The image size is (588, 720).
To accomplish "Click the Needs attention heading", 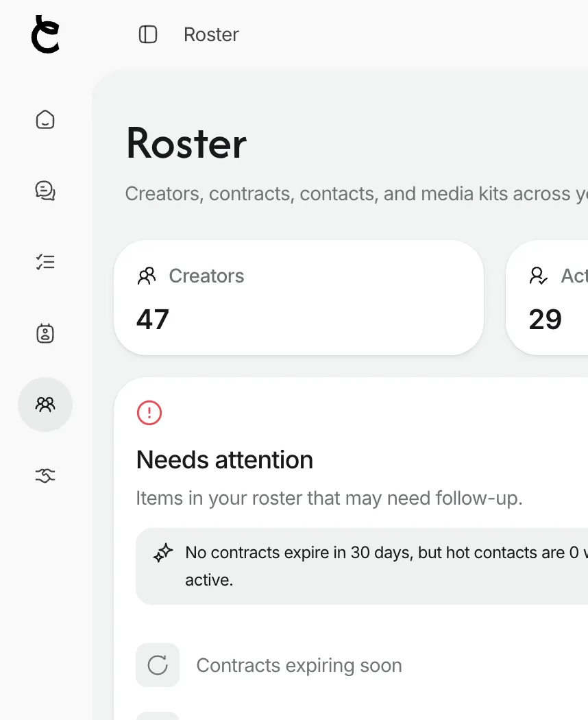I will pos(225,459).
